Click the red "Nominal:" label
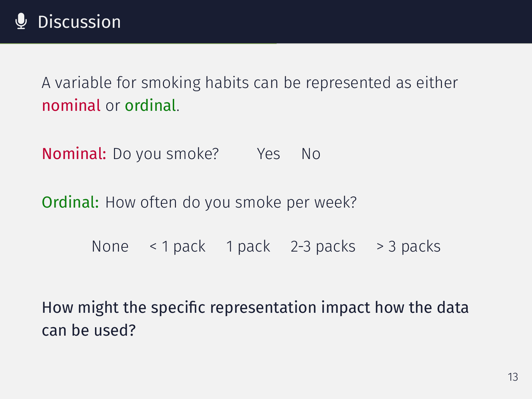This screenshot has width=532, height=399. coord(74,154)
